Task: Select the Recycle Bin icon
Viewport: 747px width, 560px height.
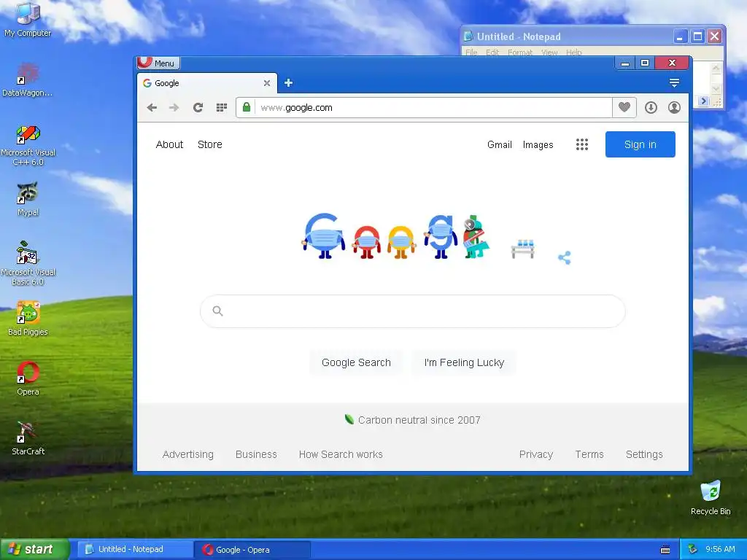Action: tap(711, 498)
